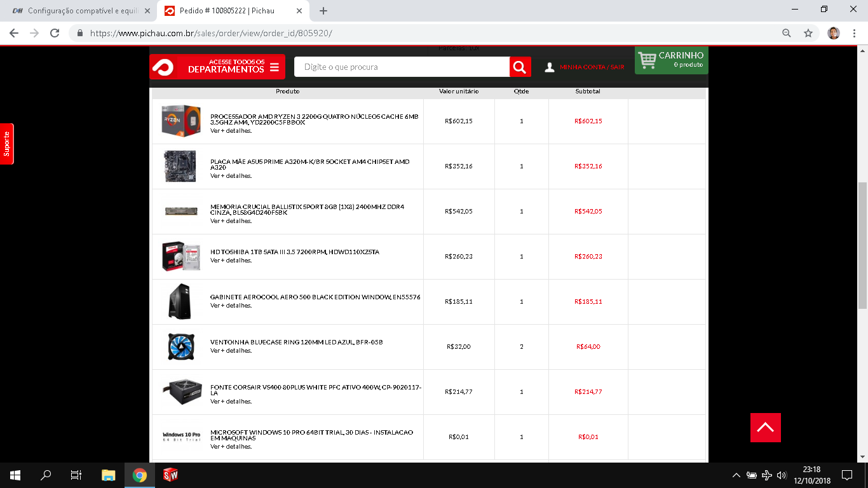The height and width of the screenshot is (488, 868).
Task: Click unit price R$32,00 of the ventoinha
Action: click(459, 347)
